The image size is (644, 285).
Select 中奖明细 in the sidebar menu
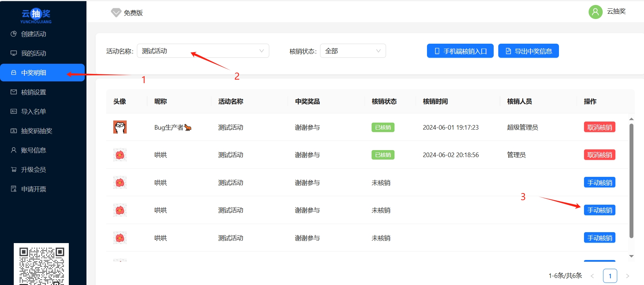click(x=34, y=73)
